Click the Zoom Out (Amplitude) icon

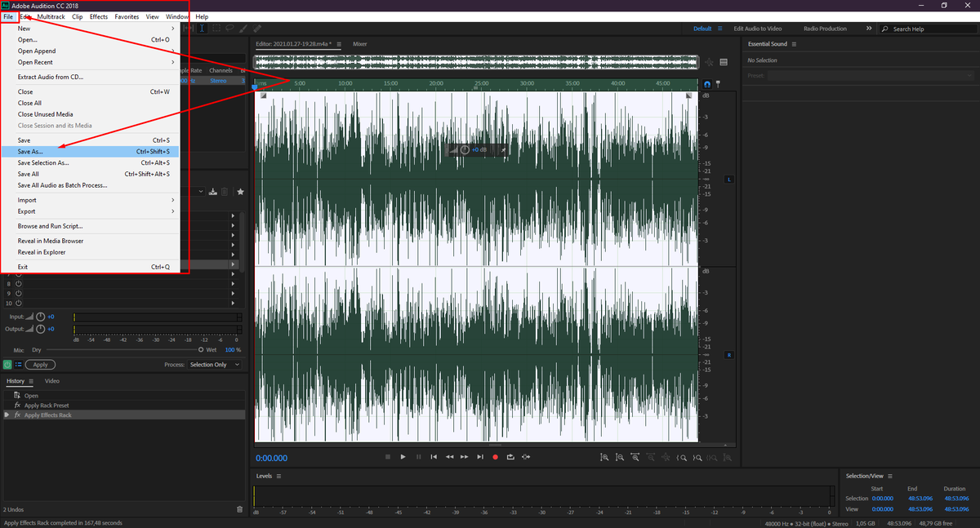(x=620, y=457)
